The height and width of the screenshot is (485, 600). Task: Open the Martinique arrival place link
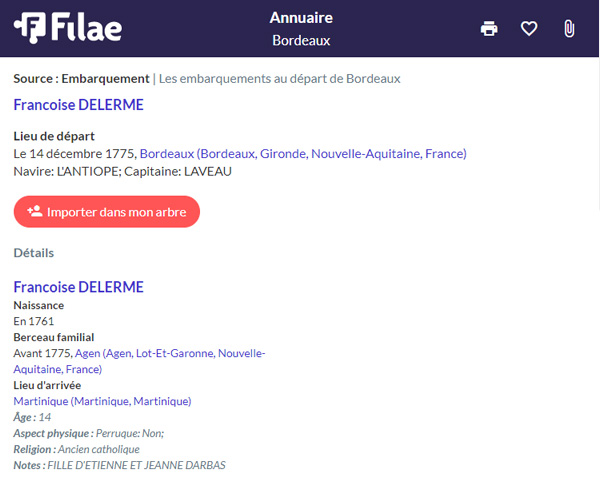[x=102, y=401]
